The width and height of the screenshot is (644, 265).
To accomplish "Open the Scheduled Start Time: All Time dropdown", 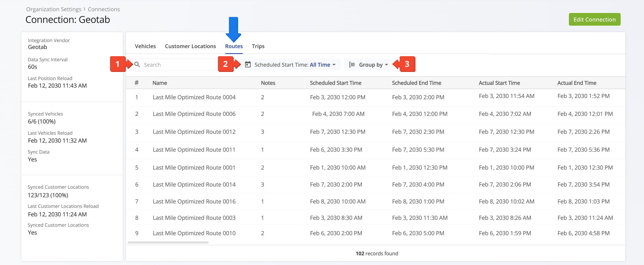I will [x=290, y=65].
